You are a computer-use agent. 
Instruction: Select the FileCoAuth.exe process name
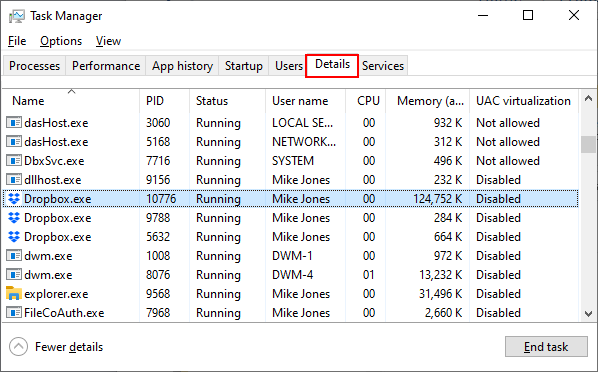coord(64,313)
